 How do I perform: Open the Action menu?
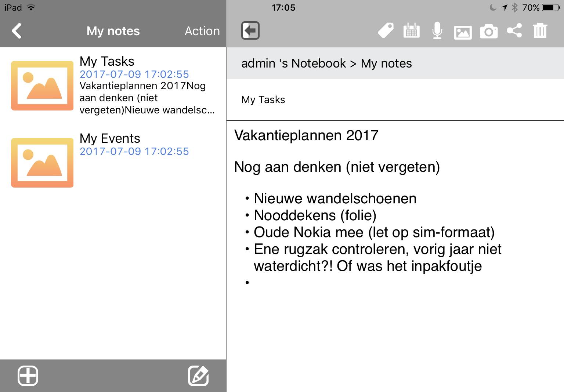point(202,31)
